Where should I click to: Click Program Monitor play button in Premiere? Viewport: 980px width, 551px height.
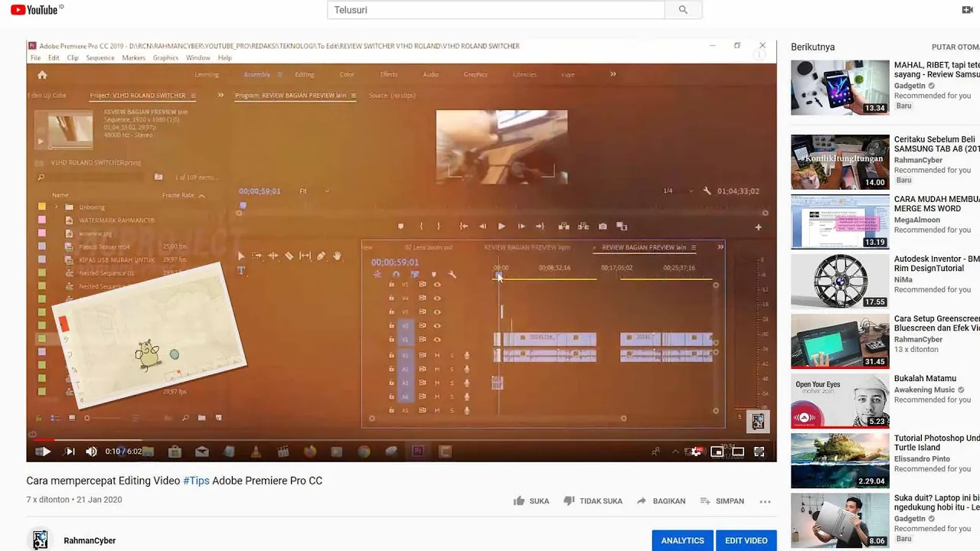pyautogui.click(x=501, y=227)
